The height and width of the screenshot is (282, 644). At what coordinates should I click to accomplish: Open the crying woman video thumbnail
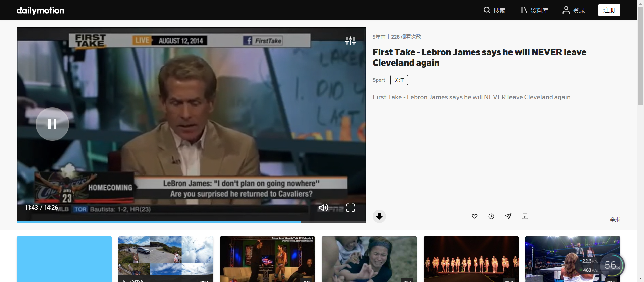pos(369,259)
